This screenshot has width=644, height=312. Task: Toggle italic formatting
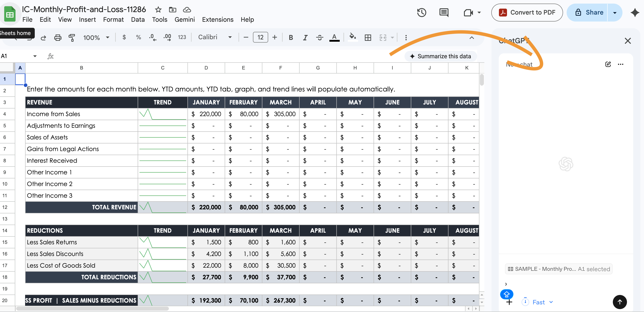coord(305,37)
